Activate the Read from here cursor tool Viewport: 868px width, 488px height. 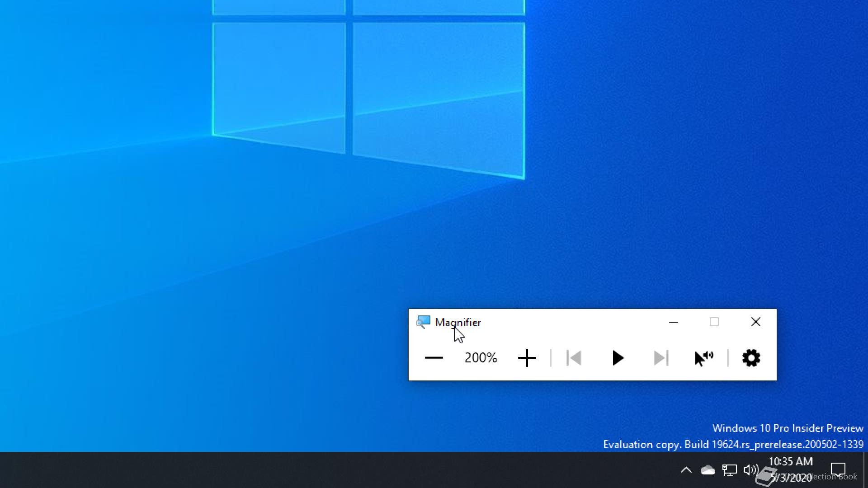pyautogui.click(x=703, y=358)
